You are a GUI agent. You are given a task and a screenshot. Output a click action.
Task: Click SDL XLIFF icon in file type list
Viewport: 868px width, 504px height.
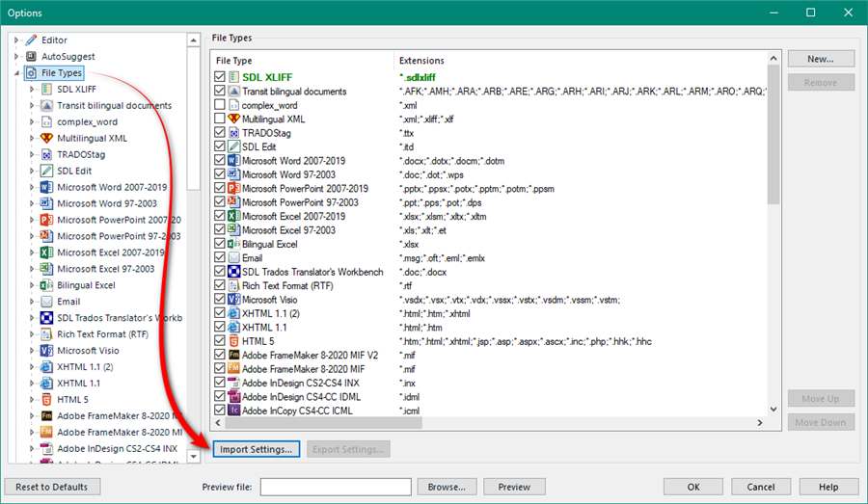pos(234,77)
